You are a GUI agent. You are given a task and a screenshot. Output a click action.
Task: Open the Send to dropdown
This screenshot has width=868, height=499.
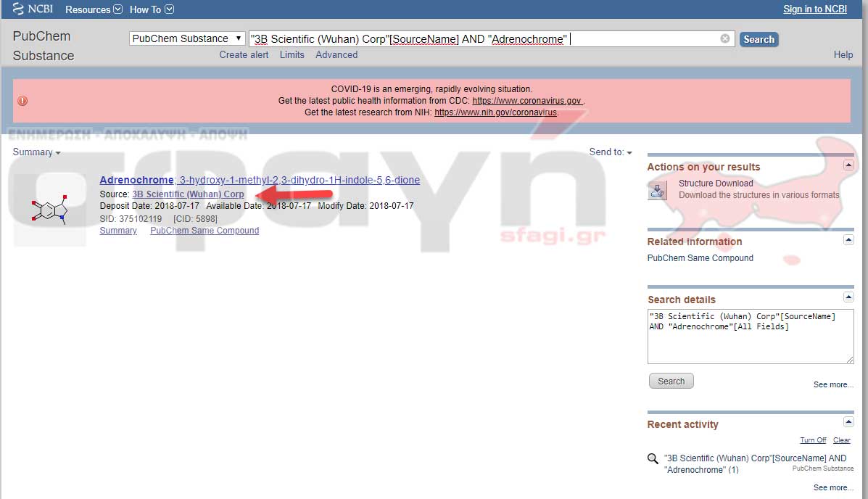(x=611, y=152)
